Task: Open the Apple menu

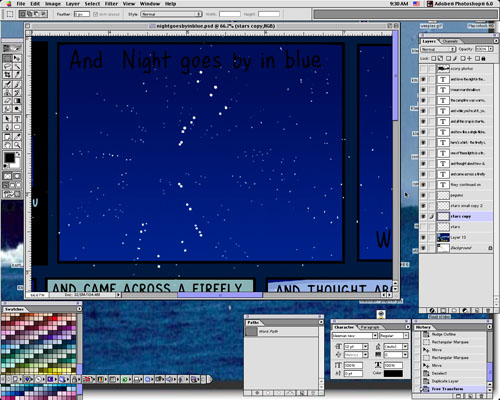Action: coord(9,4)
